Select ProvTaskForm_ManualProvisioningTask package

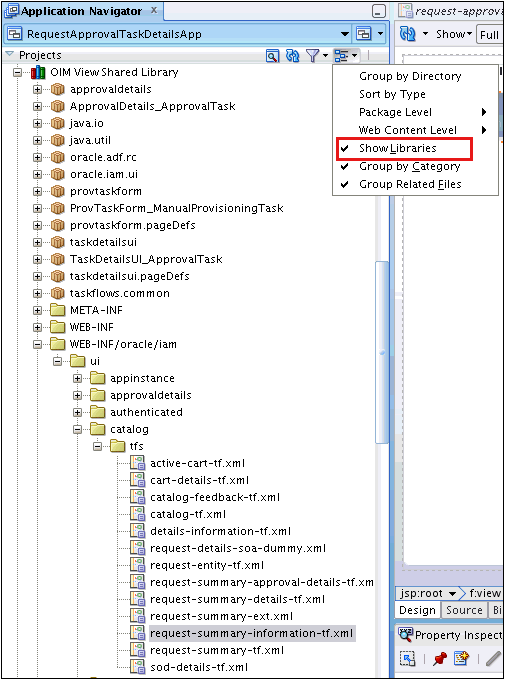click(x=176, y=208)
